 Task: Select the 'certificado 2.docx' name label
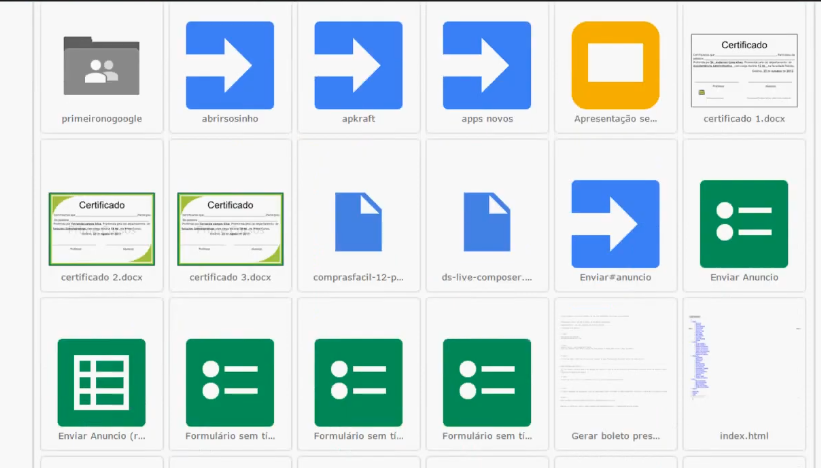(x=102, y=277)
